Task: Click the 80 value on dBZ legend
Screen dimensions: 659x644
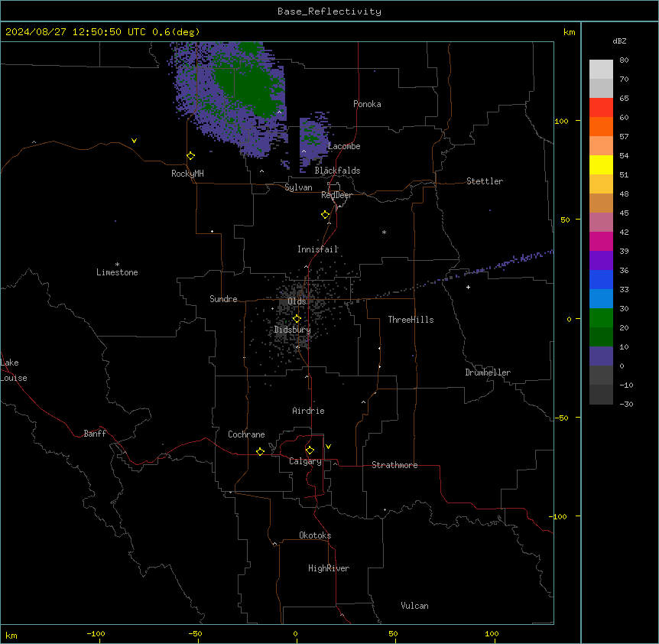Action: point(624,60)
